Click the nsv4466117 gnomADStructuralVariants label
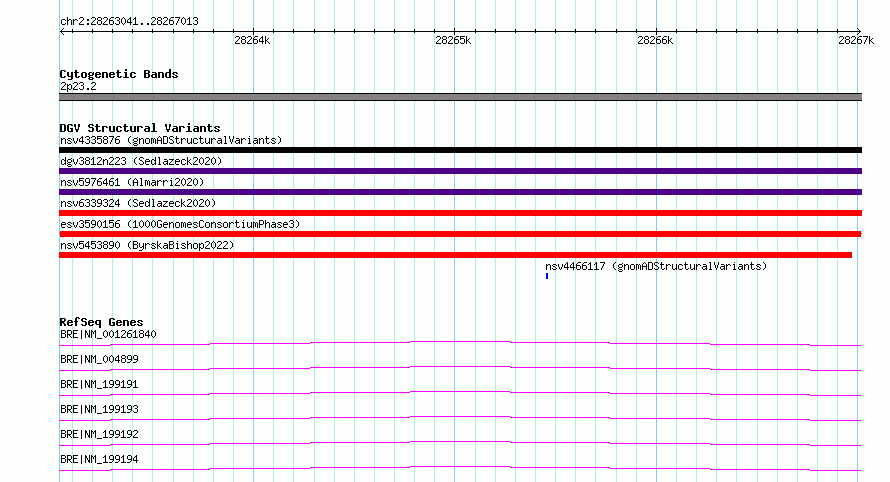 (656, 266)
